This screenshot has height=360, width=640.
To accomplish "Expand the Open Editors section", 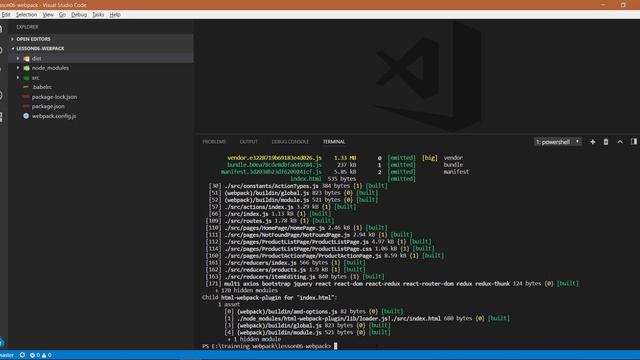I will [101, 39].
